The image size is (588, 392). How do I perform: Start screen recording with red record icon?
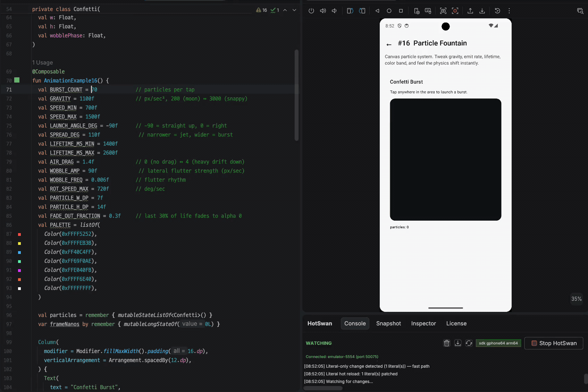tap(455, 11)
